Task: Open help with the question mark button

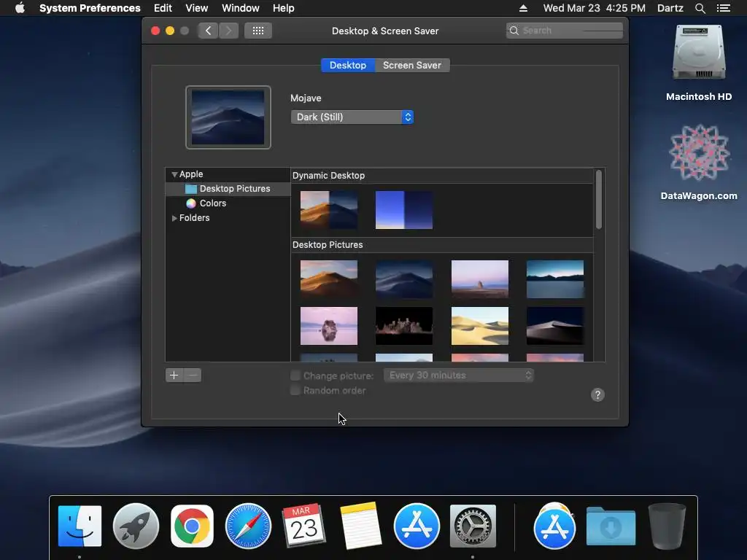Action: coord(597,394)
